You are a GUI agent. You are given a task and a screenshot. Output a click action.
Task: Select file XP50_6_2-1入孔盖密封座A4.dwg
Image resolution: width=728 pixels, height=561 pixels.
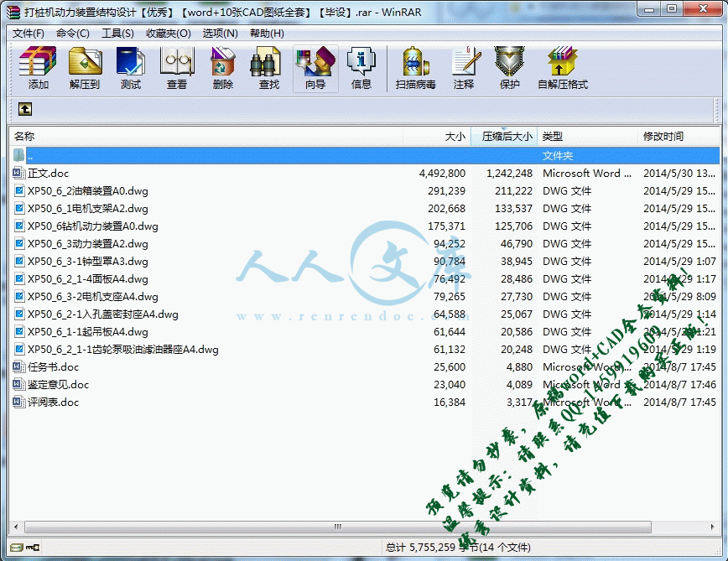pos(102,314)
